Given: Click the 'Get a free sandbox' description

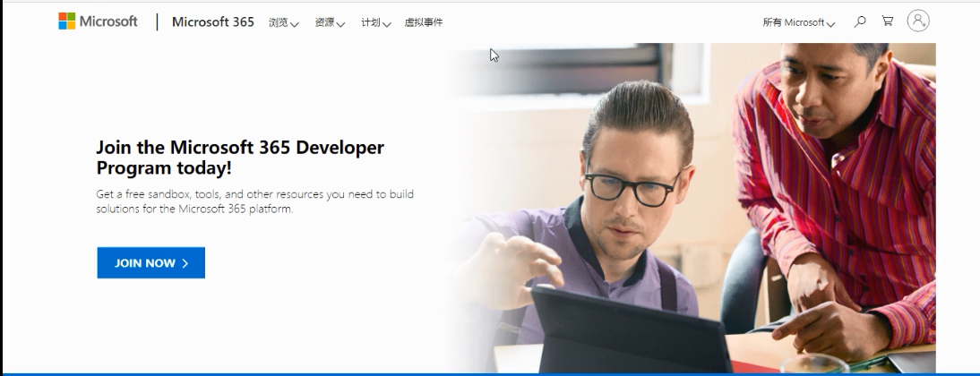Looking at the screenshot, I should 255,201.
